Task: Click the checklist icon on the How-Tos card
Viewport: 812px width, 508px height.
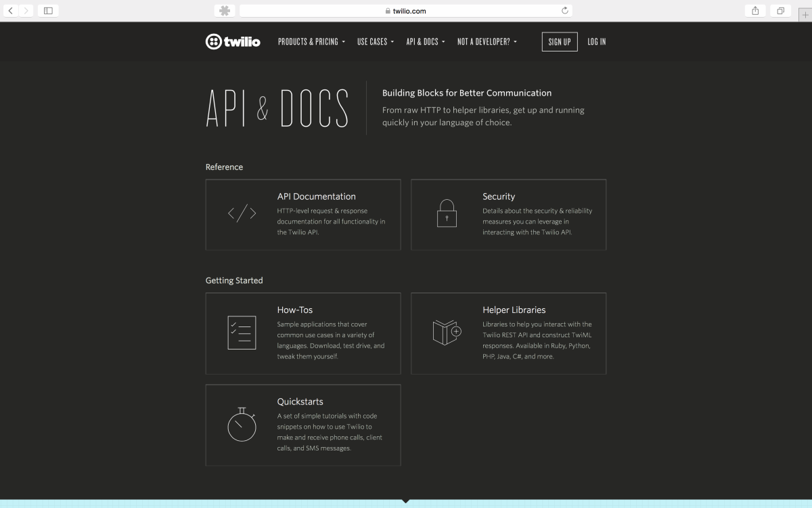Action: [242, 333]
